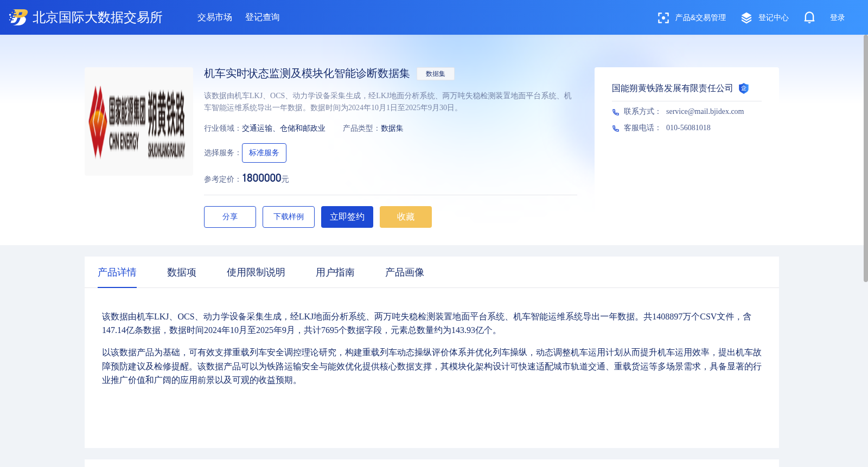Click the 立即签约 button

click(347, 217)
